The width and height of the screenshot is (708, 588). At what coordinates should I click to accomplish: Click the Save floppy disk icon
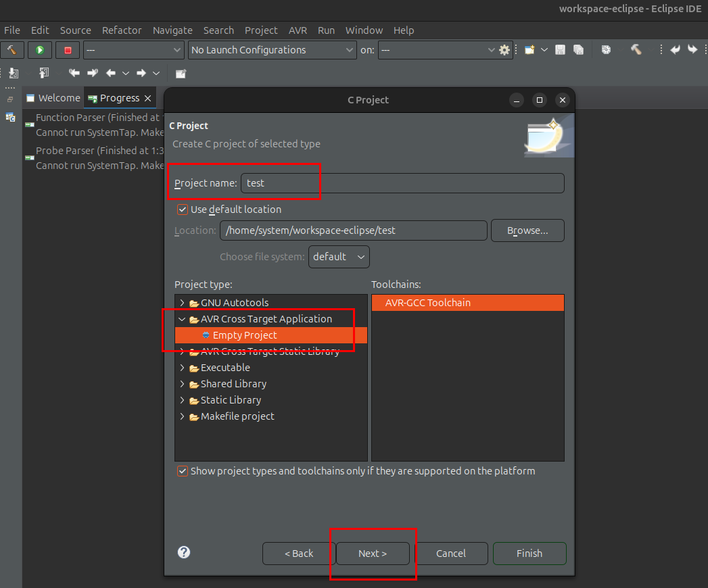point(560,49)
